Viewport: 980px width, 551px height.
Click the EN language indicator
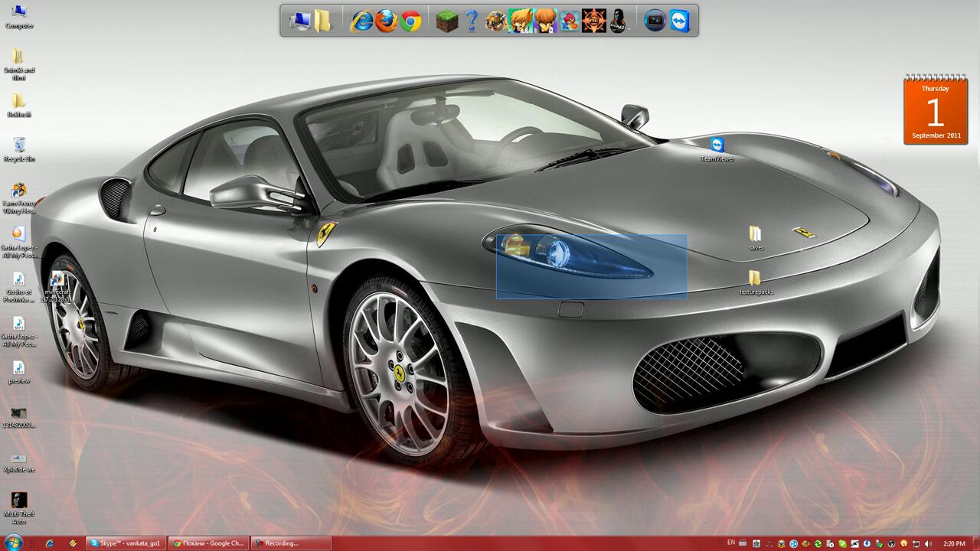tap(731, 543)
